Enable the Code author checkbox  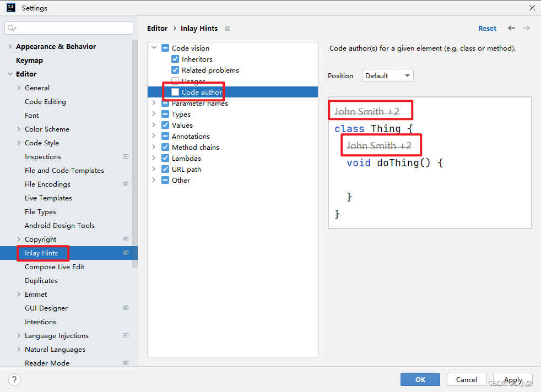coord(175,92)
